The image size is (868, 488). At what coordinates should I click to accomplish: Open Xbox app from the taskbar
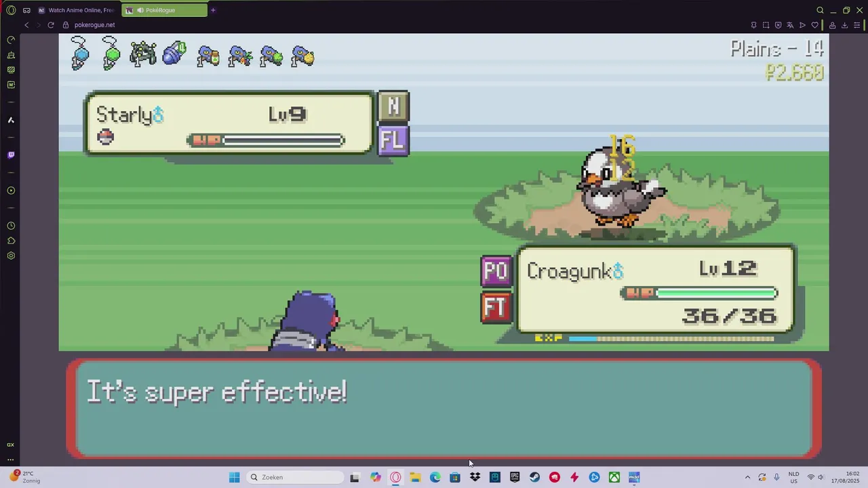[614, 477]
